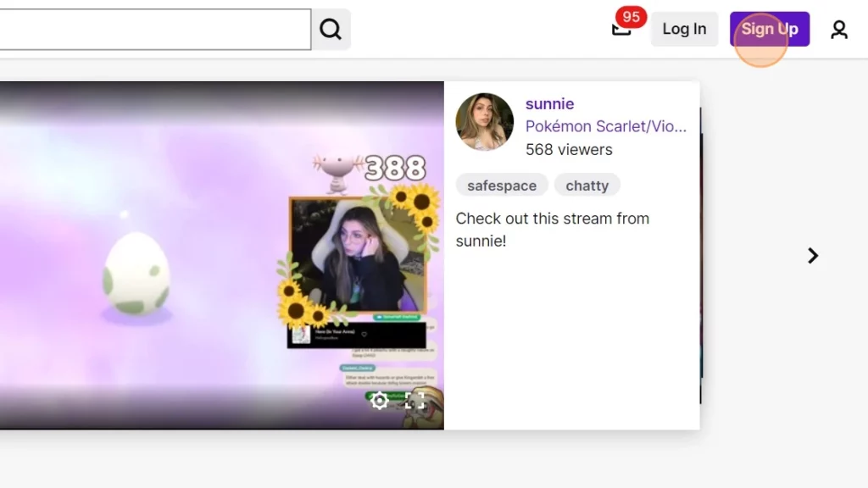
Task: Open Pokémon Scarlet/Violet category link
Action: point(605,127)
